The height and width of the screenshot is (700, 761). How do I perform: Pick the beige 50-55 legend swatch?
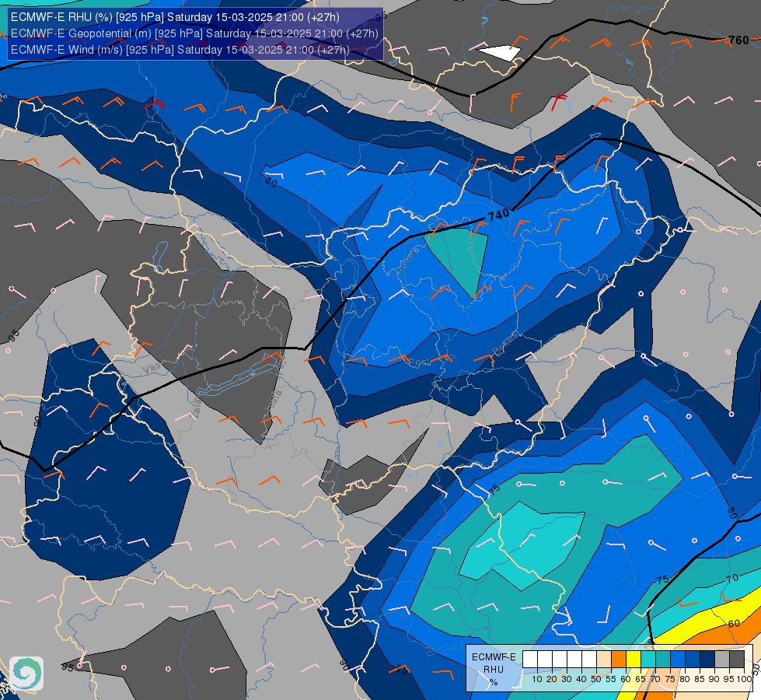pyautogui.click(x=604, y=659)
